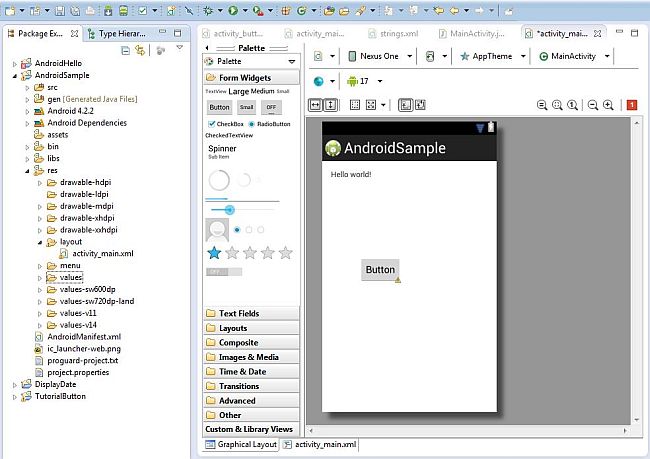
Task: Select the Switch widget in palette
Action: coord(224,272)
